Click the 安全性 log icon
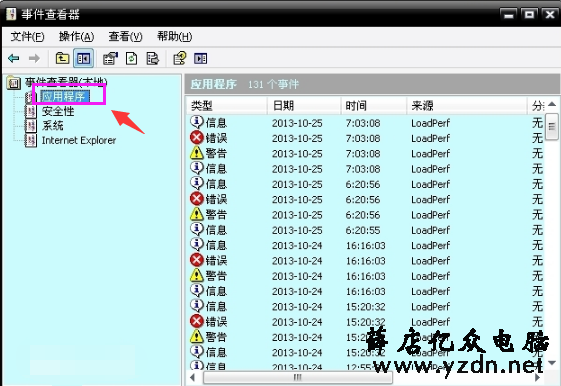Screen dimensions: 561x386 [x=31, y=111]
